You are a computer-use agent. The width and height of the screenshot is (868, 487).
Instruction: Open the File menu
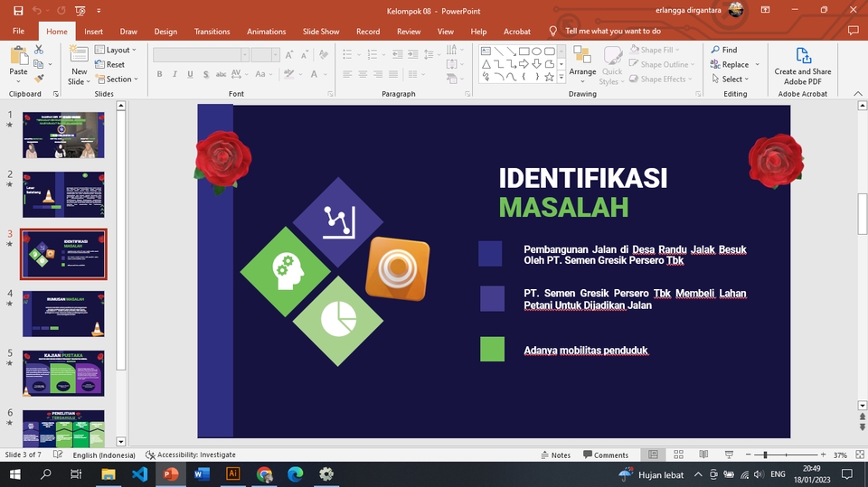18,31
